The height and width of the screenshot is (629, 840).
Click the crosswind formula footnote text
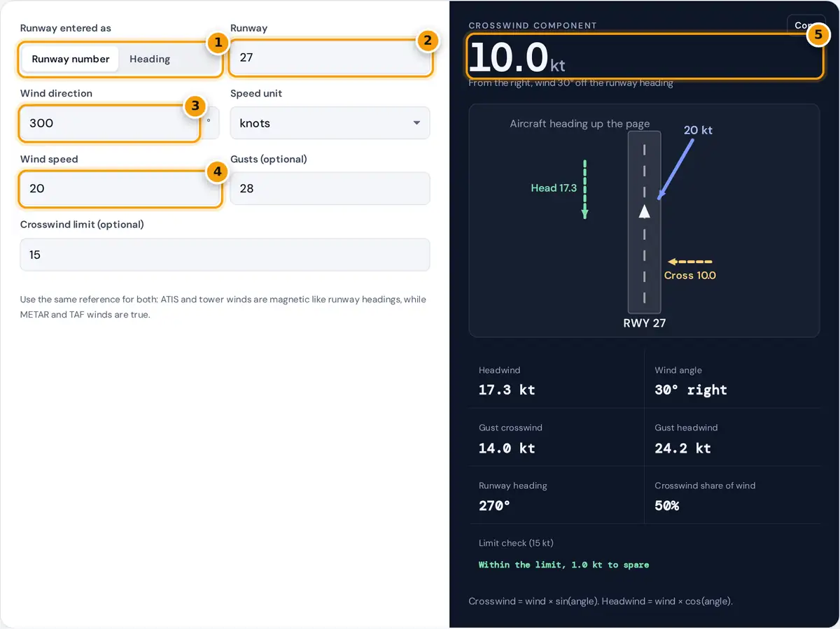(x=601, y=601)
